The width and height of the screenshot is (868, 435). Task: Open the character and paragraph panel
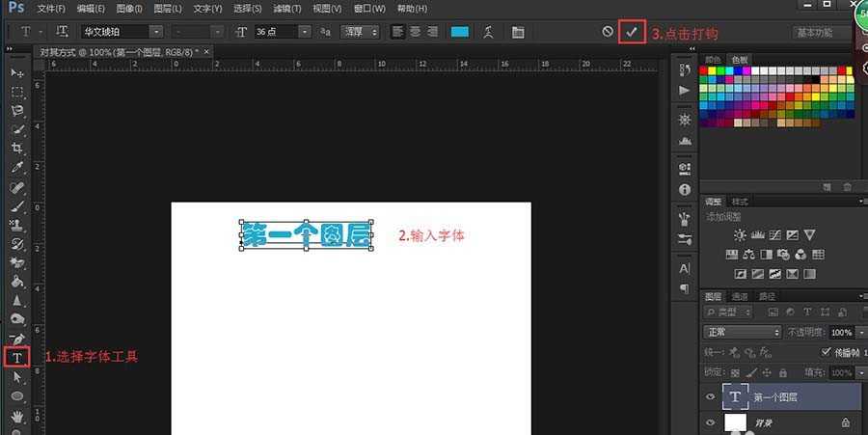518,32
